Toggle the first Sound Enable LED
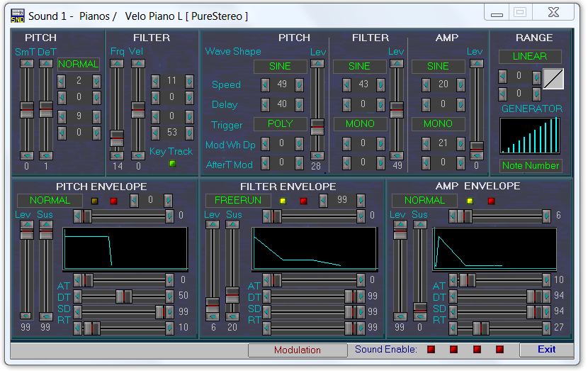This screenshot has height=371, width=588. 431,350
